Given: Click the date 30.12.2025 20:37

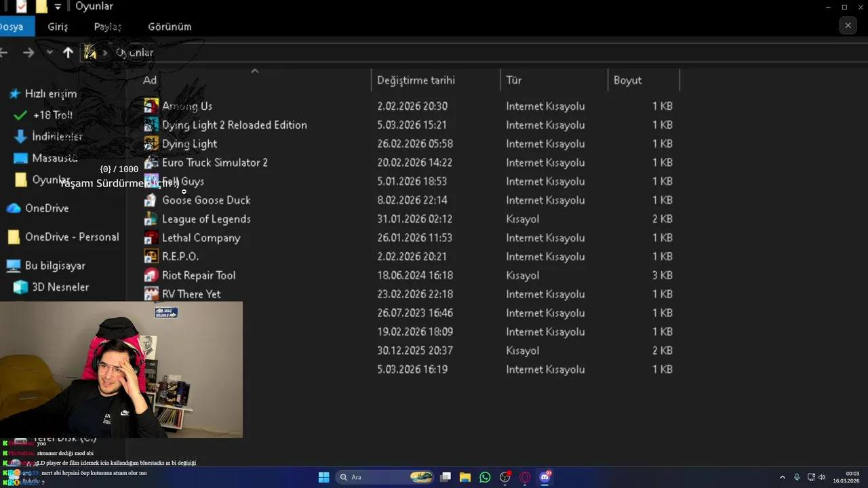Looking at the screenshot, I should point(415,351).
